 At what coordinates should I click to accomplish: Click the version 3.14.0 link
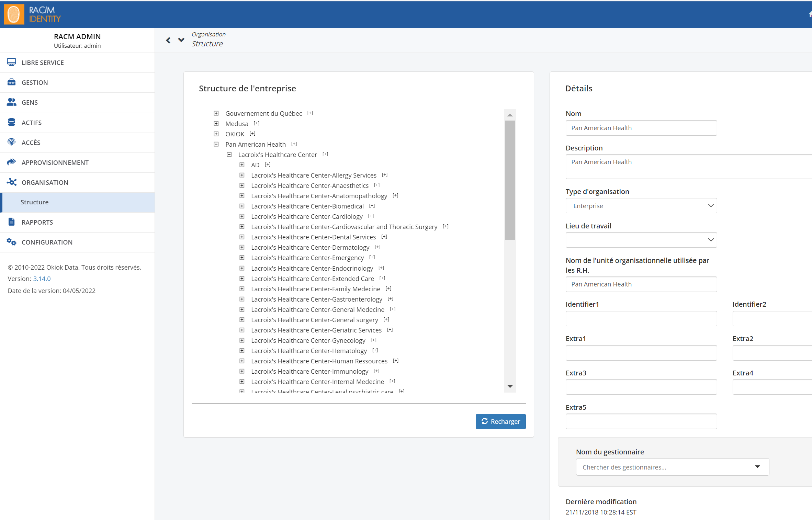42,279
